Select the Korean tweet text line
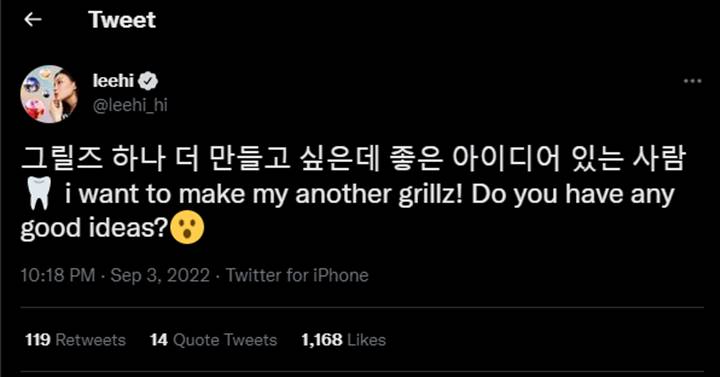 [353, 158]
